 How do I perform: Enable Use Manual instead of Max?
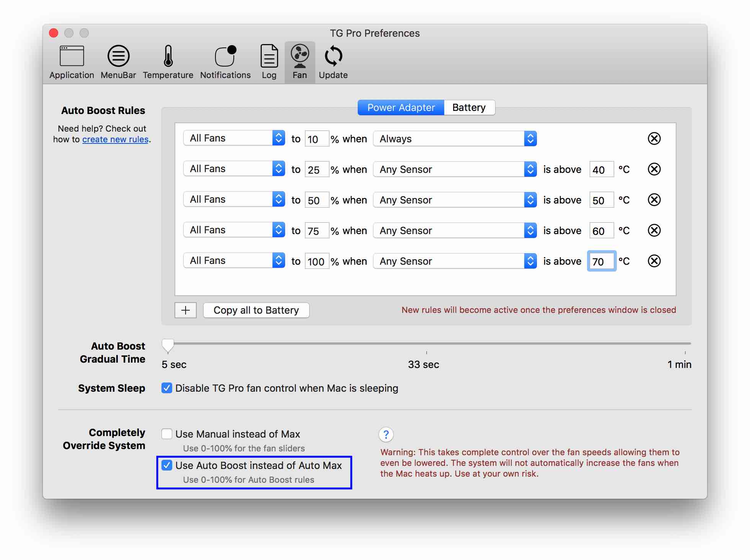[167, 434]
